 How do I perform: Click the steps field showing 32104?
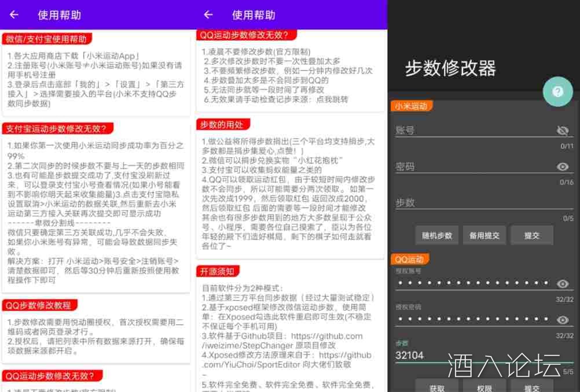(484, 356)
